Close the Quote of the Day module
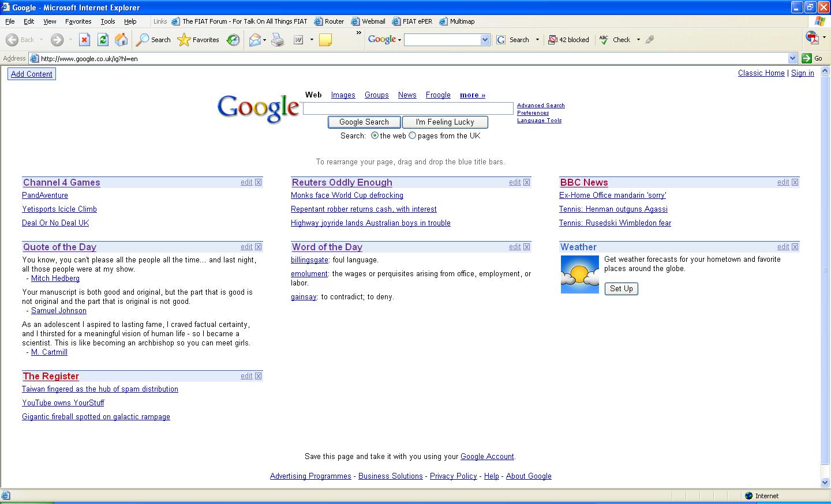The height and width of the screenshot is (504, 831). (x=258, y=247)
